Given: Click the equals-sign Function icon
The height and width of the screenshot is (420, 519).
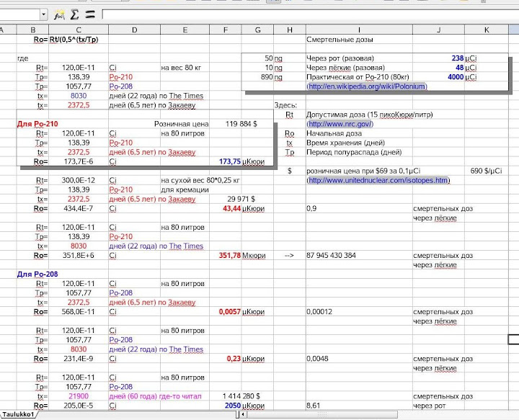Looking at the screenshot, I should pyautogui.click(x=89, y=14).
